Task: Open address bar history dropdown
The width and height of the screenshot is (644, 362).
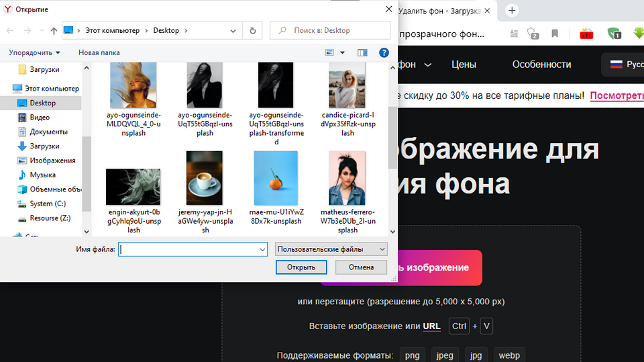Action: click(233, 31)
